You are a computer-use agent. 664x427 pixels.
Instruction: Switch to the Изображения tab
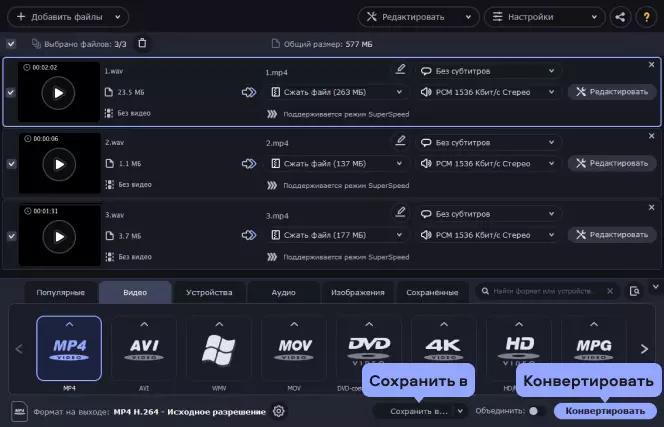tap(357, 292)
